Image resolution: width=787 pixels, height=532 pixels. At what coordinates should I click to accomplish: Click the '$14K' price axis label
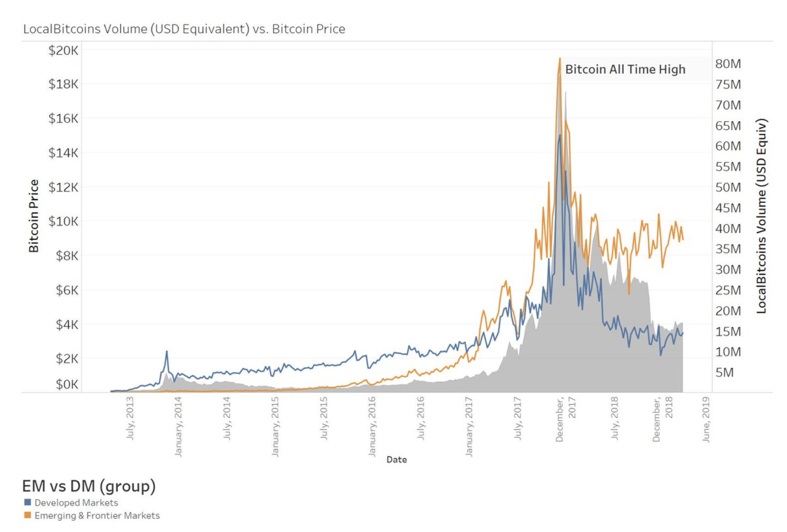[x=63, y=153]
